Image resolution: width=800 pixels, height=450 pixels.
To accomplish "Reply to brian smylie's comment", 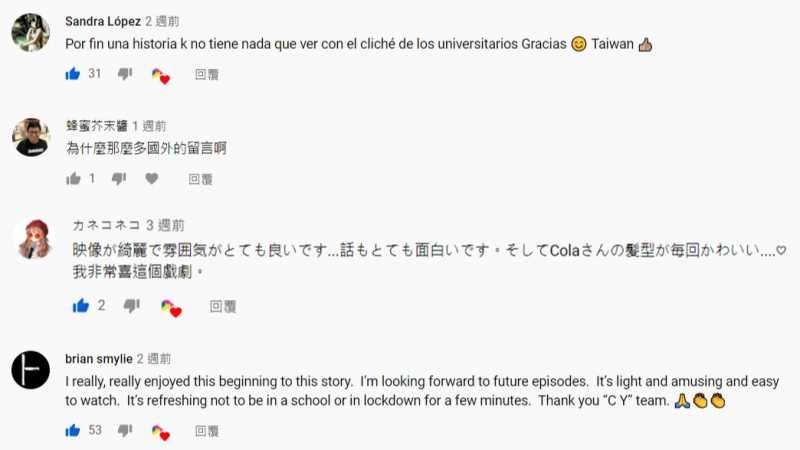I will [x=207, y=430].
